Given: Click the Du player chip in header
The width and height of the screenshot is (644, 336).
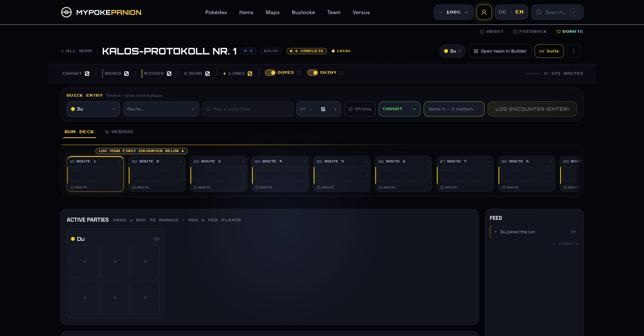Looking at the screenshot, I should (x=452, y=51).
